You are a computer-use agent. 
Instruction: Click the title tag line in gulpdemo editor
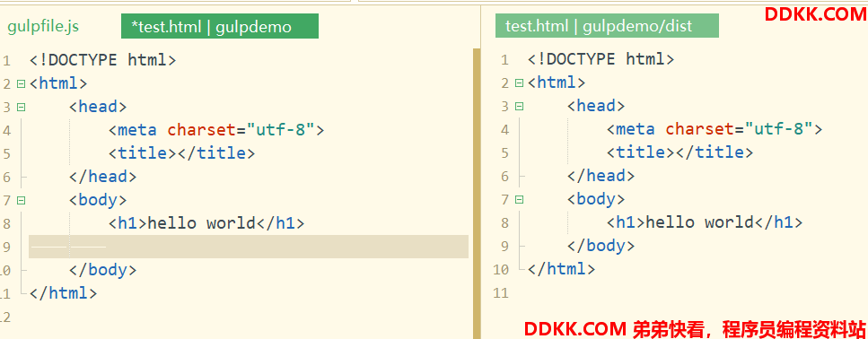(181, 153)
